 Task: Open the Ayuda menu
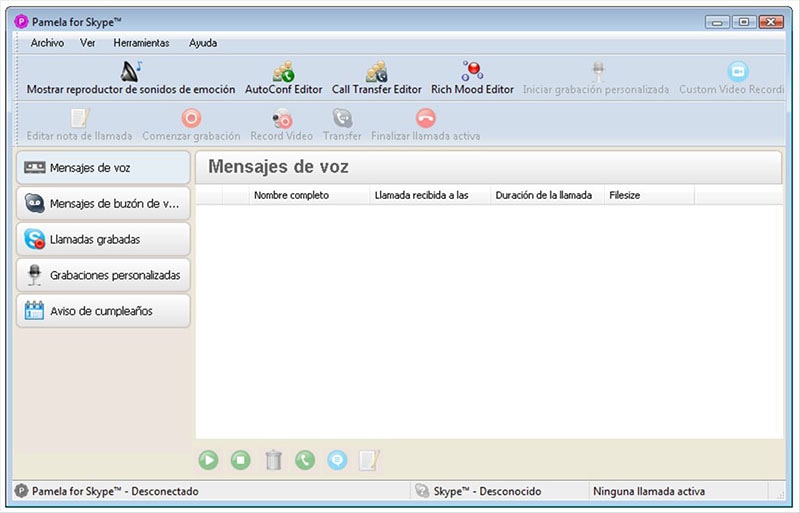click(x=203, y=43)
